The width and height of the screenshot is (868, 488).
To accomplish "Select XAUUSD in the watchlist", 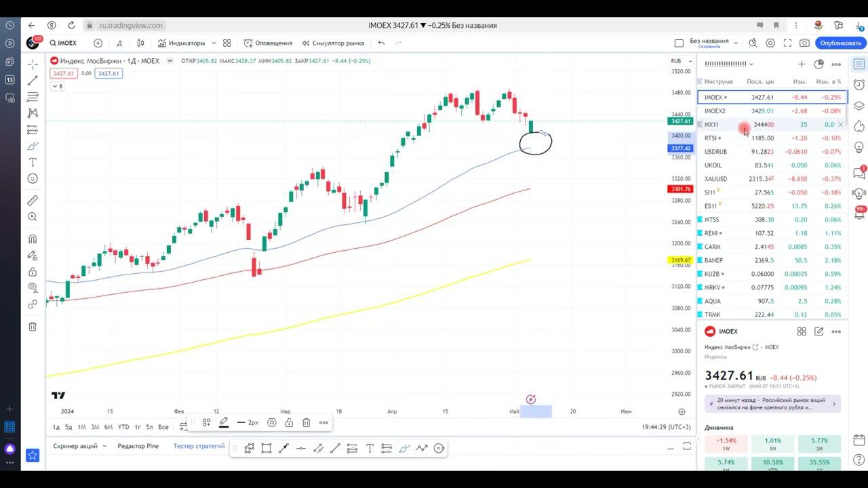I will pos(772,179).
